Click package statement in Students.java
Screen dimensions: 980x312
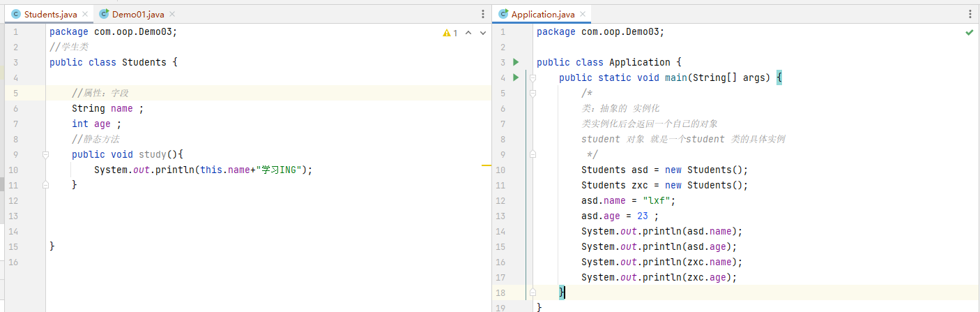pos(114,31)
